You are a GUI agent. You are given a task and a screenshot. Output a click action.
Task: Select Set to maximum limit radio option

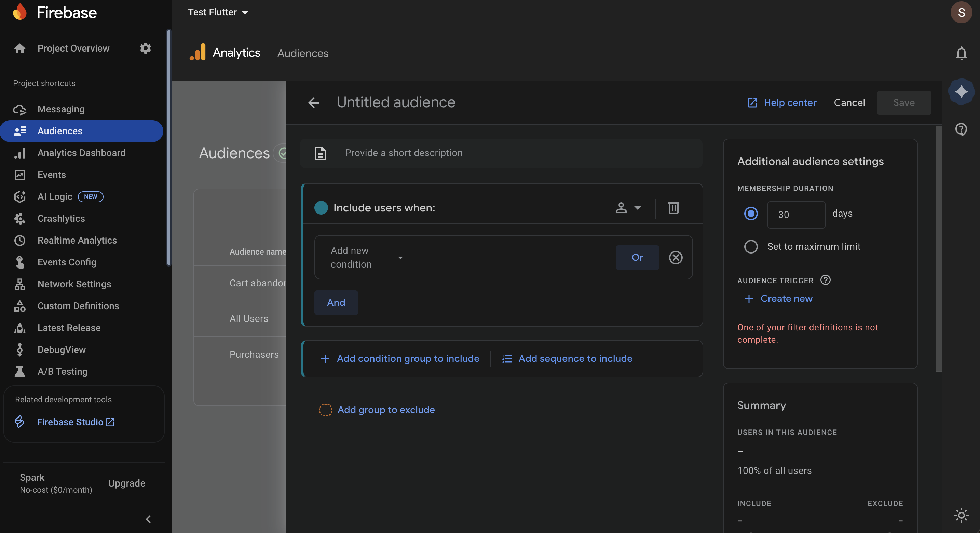pos(751,247)
